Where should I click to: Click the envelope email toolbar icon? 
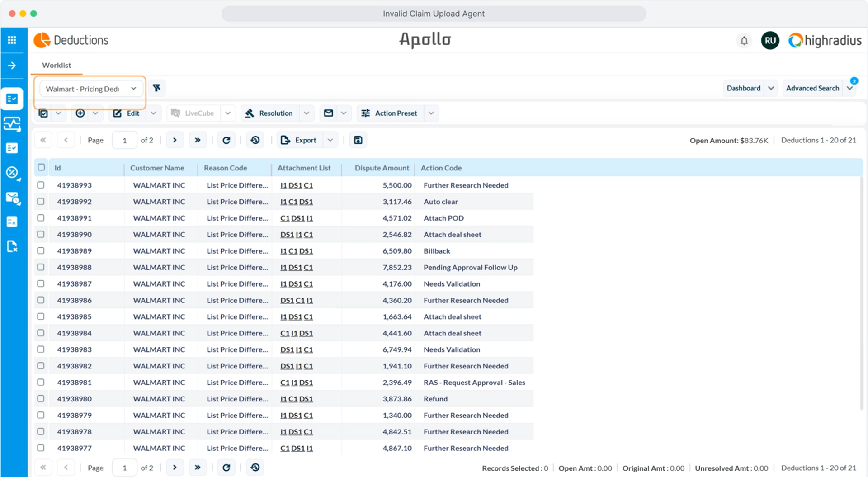click(329, 113)
